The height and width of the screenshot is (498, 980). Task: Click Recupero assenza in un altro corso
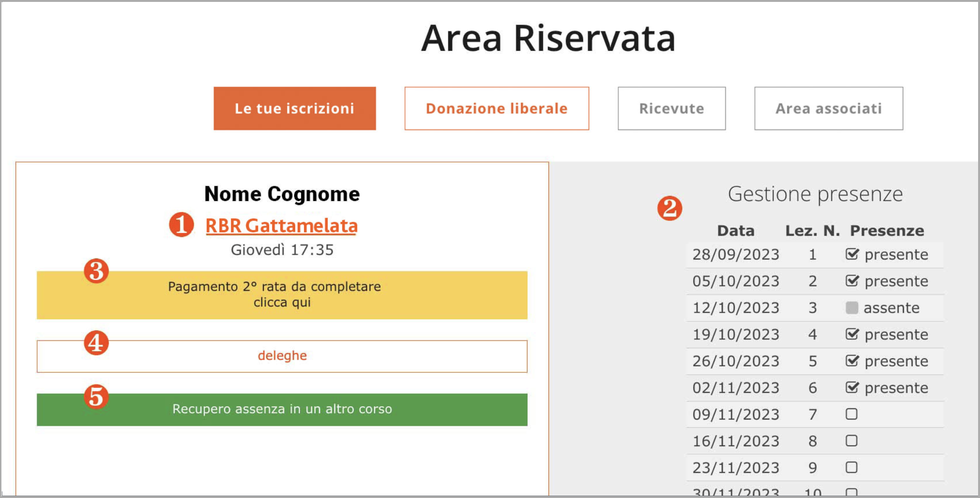[282, 409]
